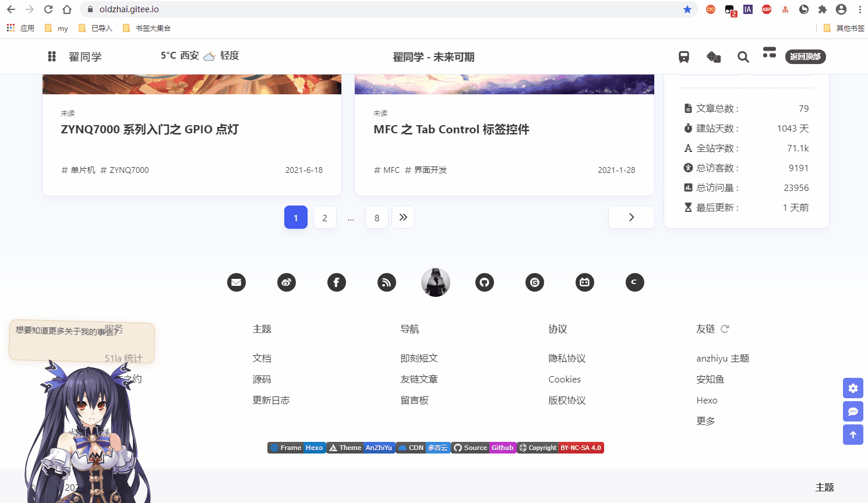This screenshot has width=868, height=503.
Task: Open the AdBlock Plus extension icon
Action: coord(767,9)
